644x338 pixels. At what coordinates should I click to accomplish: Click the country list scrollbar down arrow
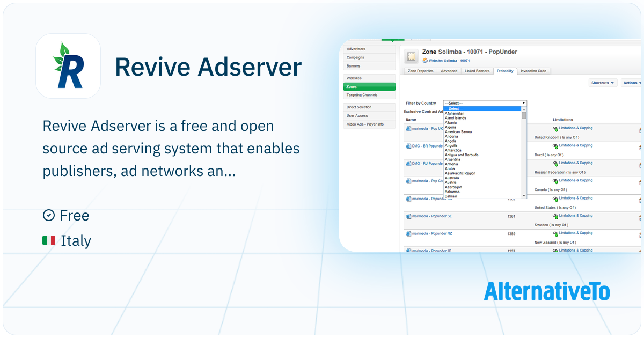point(524,196)
